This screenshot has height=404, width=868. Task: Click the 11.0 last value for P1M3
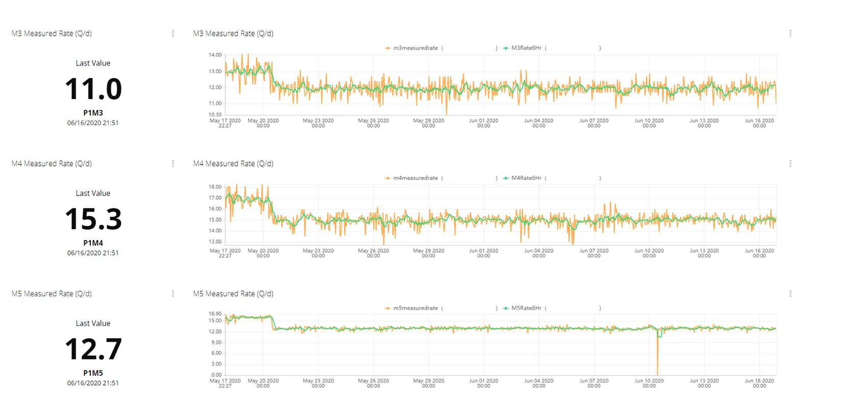point(93,89)
